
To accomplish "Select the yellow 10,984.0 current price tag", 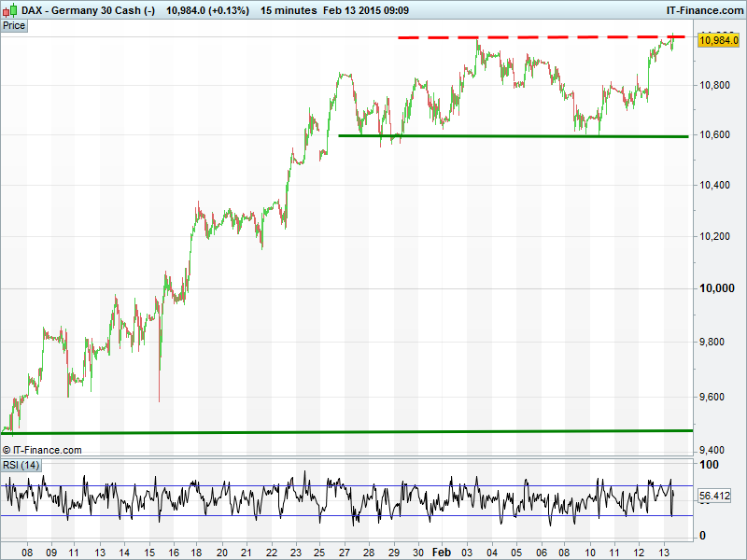I will [718, 39].
